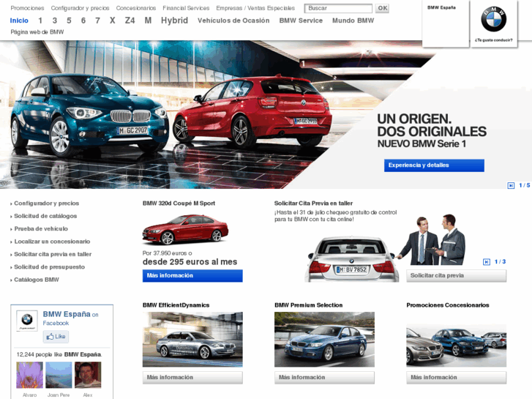Select the Inicio navigation item

pyautogui.click(x=19, y=20)
